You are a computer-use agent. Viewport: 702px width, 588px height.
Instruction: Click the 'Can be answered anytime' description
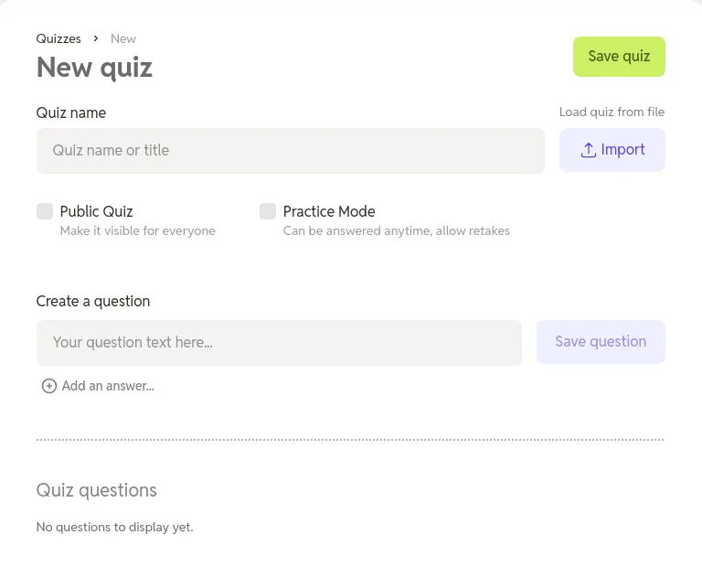(x=396, y=231)
